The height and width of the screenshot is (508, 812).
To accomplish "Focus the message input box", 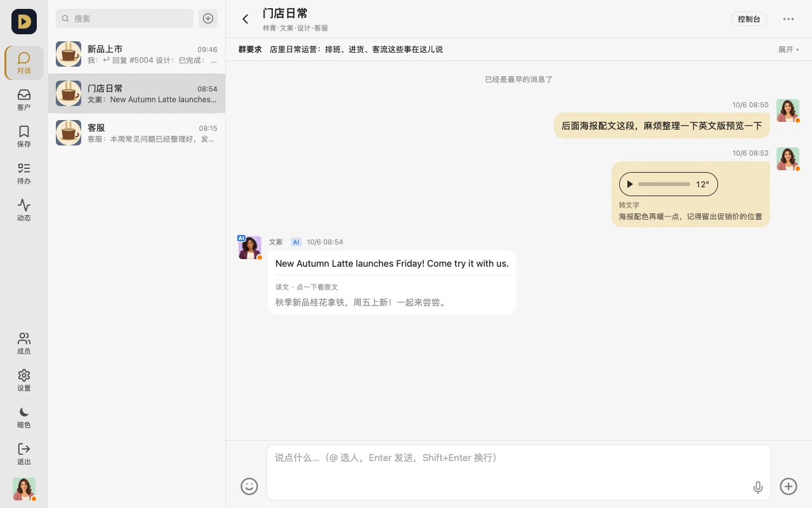I will [518, 472].
